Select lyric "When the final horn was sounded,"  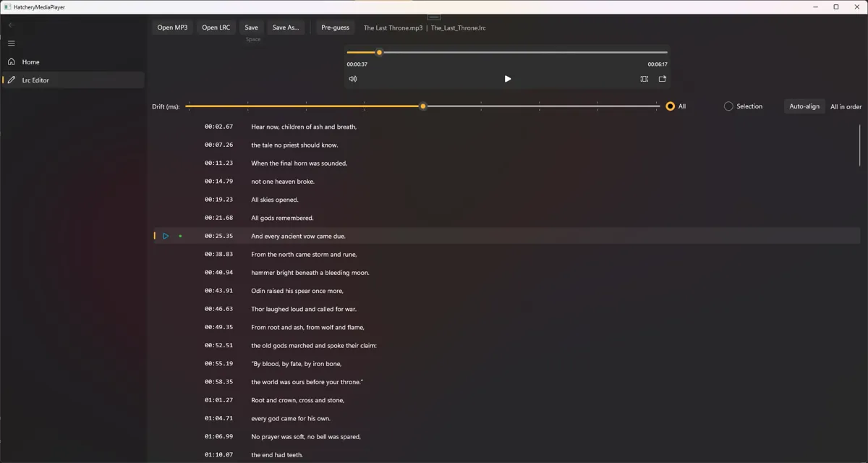tap(299, 163)
